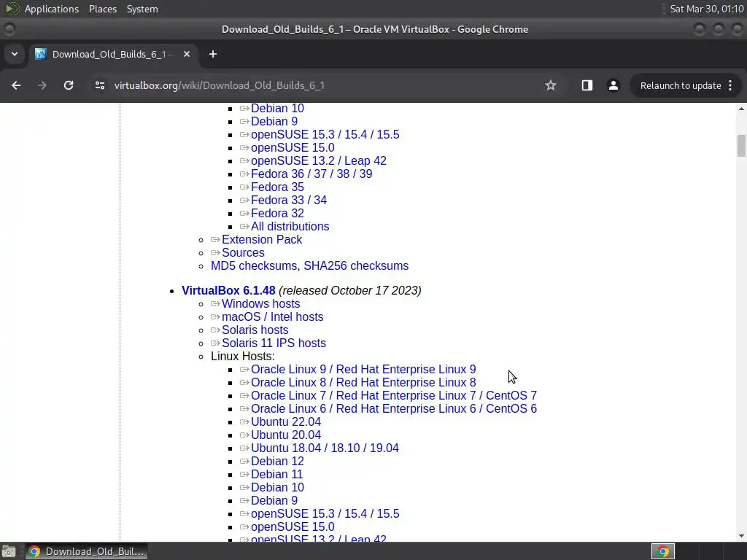Viewport: 747px width, 560px height.
Task: Open Fedora 33 / 34 link
Action: [289, 200]
